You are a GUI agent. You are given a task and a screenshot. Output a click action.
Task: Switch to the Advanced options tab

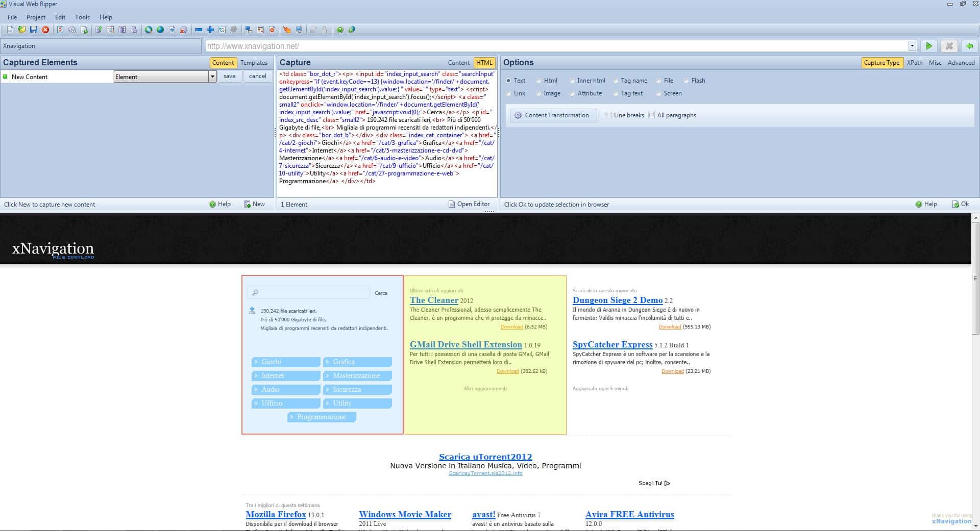pyautogui.click(x=961, y=63)
